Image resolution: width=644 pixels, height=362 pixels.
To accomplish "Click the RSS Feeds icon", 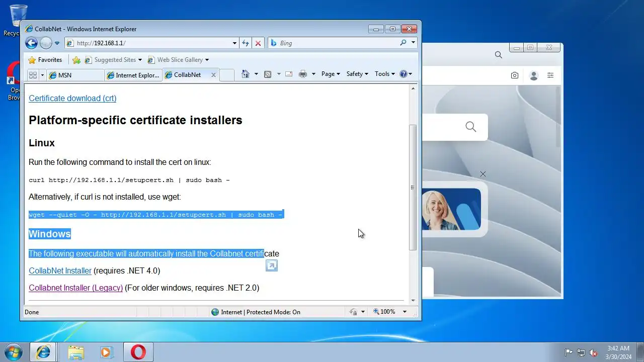I will pyautogui.click(x=268, y=74).
